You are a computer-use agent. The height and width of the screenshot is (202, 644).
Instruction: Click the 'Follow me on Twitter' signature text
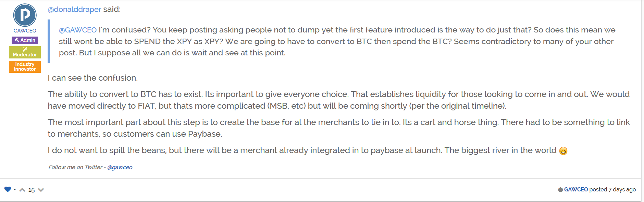click(x=75, y=167)
